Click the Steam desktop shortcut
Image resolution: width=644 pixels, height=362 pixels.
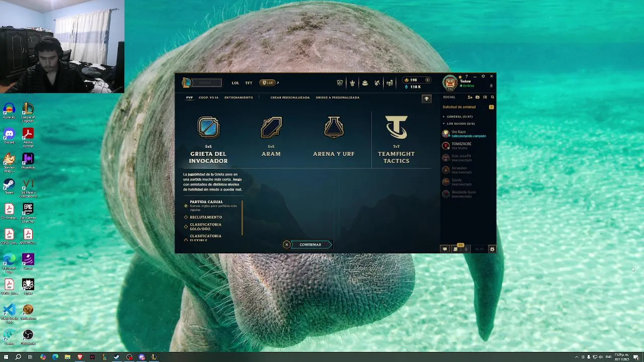pyautogui.click(x=9, y=187)
